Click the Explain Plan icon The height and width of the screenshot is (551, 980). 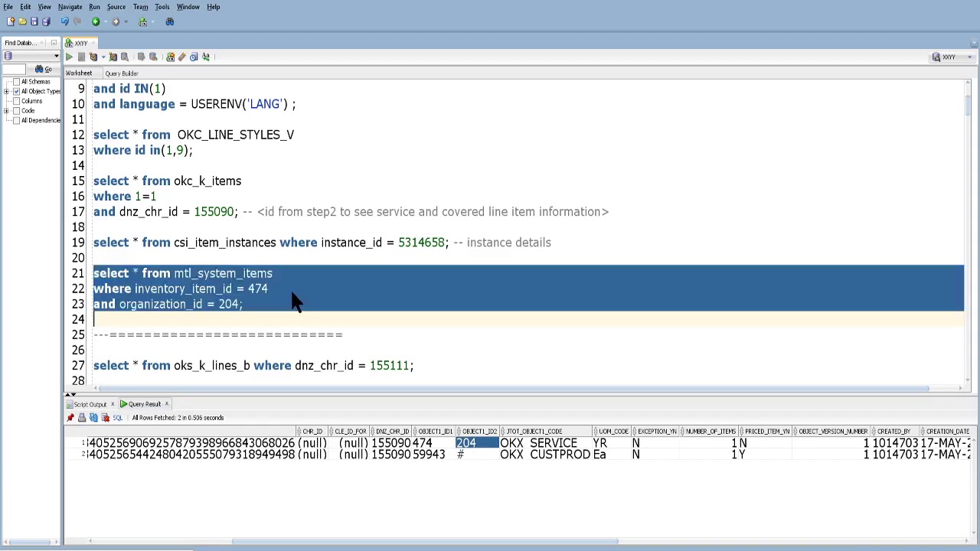(x=113, y=57)
